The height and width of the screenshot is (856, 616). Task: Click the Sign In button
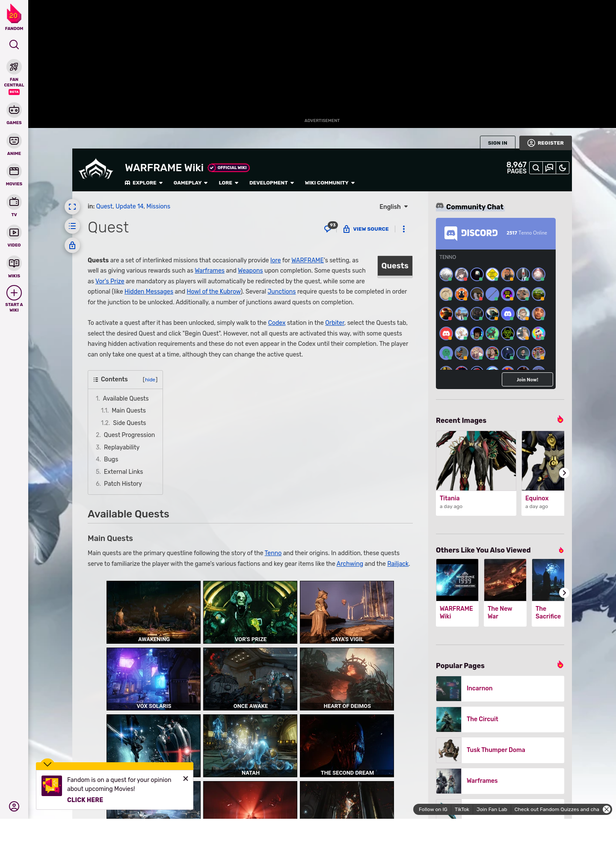point(498,143)
